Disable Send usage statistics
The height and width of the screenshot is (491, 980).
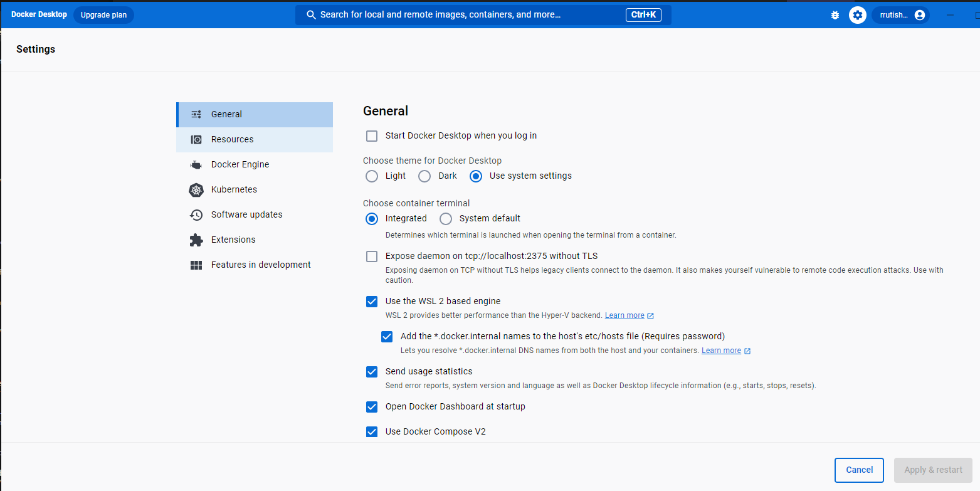(372, 371)
